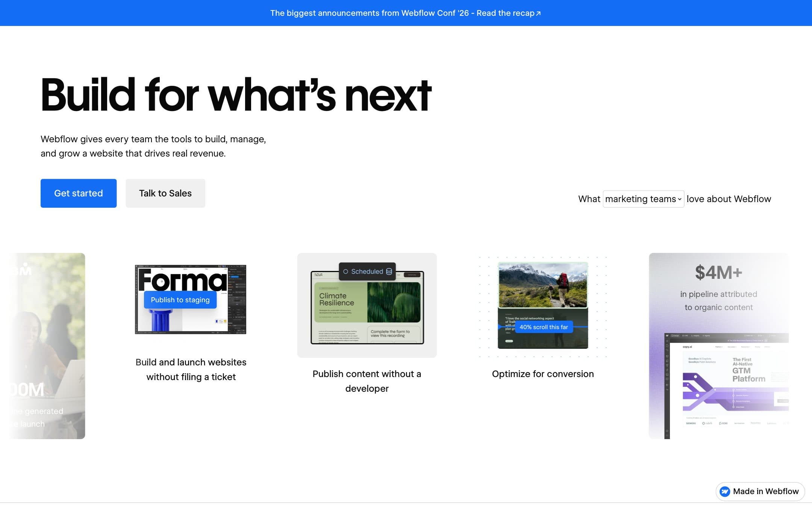
Task: Click 'Build and launch websites without filing a ticket'
Action: click(x=191, y=369)
